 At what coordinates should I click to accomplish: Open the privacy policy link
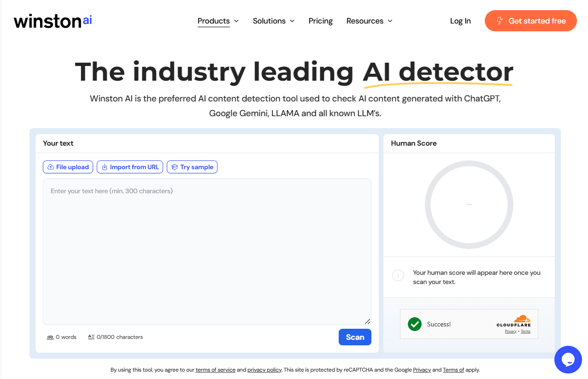pos(265,370)
